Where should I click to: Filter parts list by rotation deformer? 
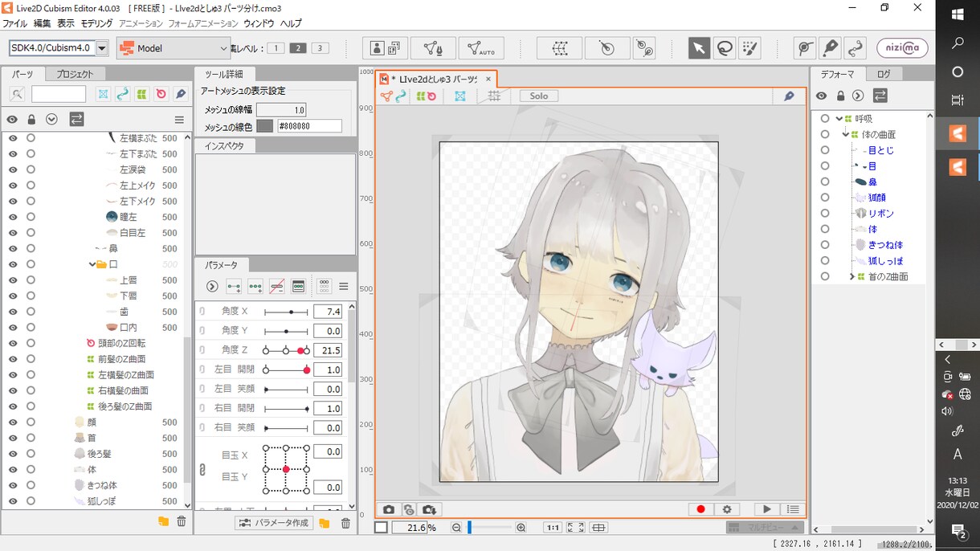[x=161, y=94]
